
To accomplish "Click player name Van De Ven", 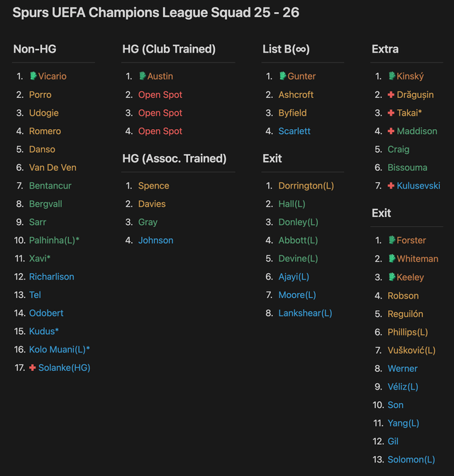I will pyautogui.click(x=52, y=167).
